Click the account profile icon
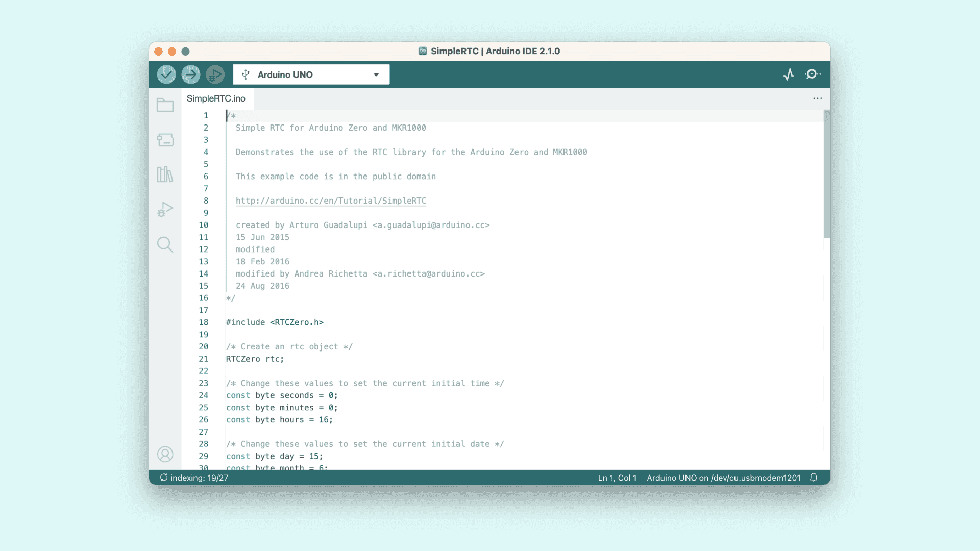The height and width of the screenshot is (551, 980). coord(165,454)
